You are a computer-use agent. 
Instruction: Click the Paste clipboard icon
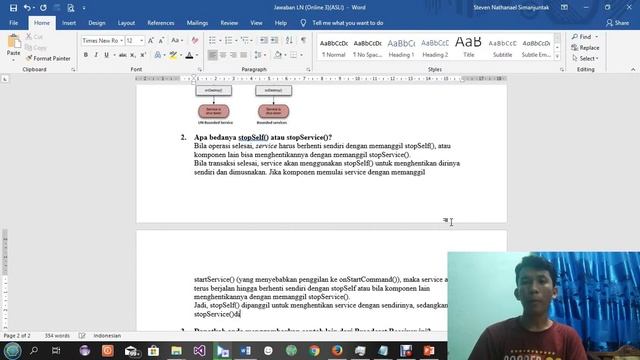pyautogui.click(x=13, y=41)
